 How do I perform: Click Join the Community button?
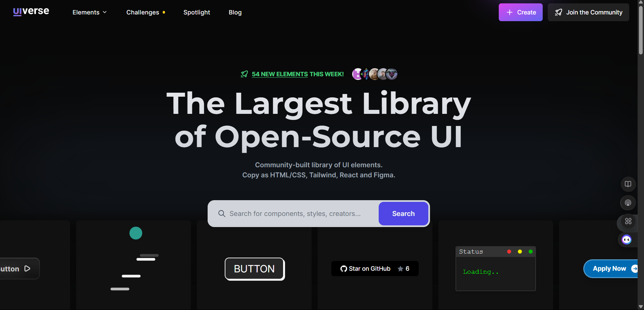pos(588,12)
